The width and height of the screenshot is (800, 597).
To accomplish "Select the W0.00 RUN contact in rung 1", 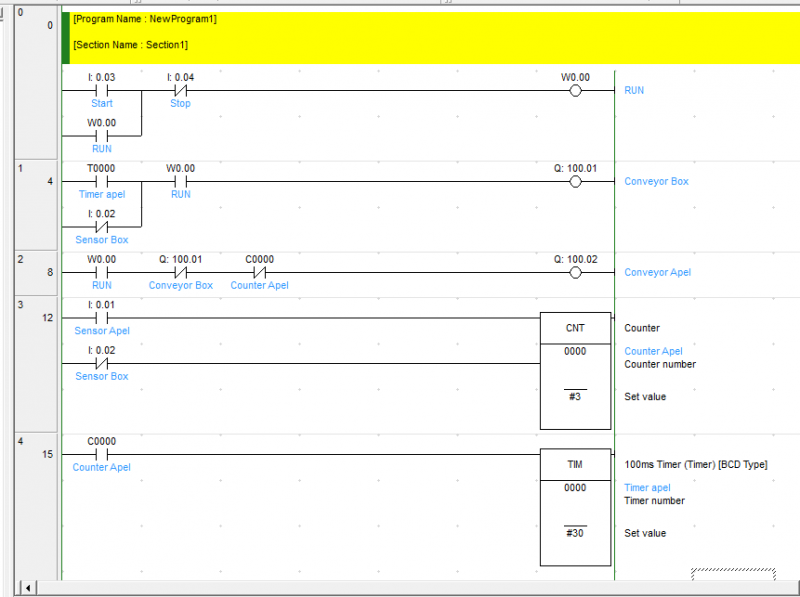I will point(181,182).
